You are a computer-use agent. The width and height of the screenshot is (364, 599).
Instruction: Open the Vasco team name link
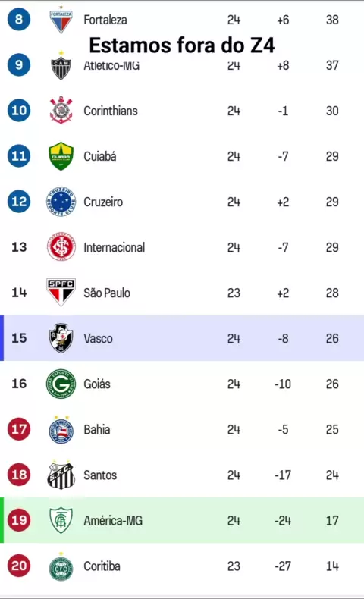(x=98, y=338)
